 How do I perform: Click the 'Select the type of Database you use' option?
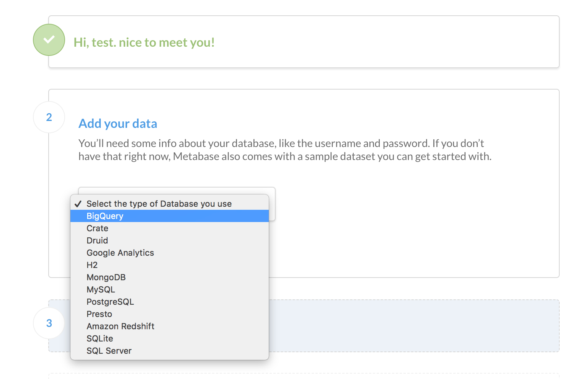170,204
